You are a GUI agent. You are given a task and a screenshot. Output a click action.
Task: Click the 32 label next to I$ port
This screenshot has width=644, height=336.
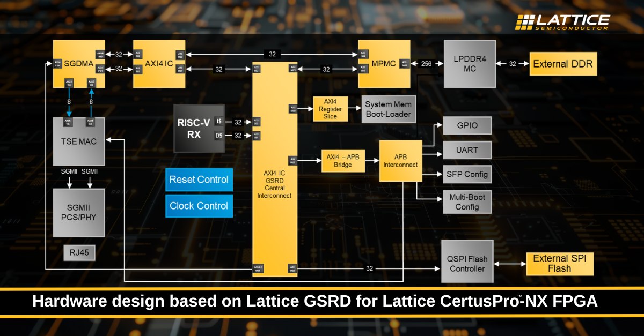coord(238,122)
